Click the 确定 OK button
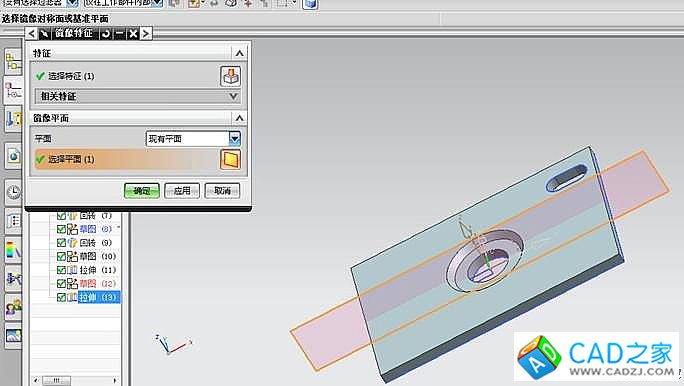The image size is (684, 386). coord(142,191)
